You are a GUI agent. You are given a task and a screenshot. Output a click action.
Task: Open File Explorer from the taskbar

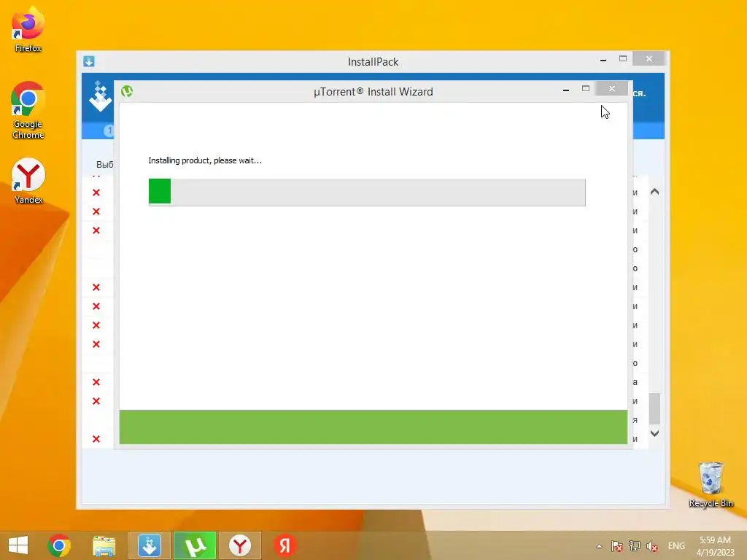104,545
